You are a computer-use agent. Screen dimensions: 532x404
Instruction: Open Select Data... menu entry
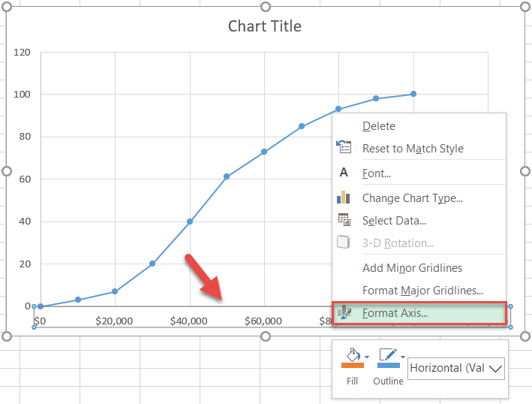[x=419, y=220]
